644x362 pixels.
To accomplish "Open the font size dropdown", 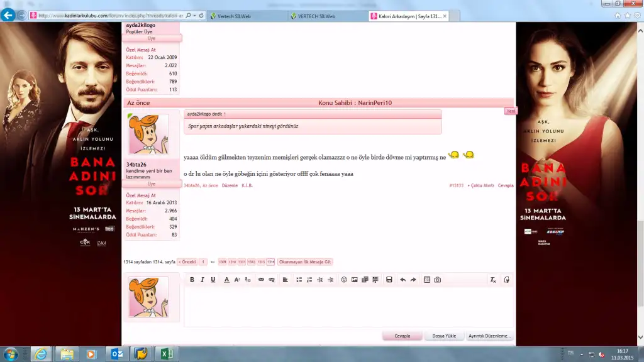I will point(237,280).
